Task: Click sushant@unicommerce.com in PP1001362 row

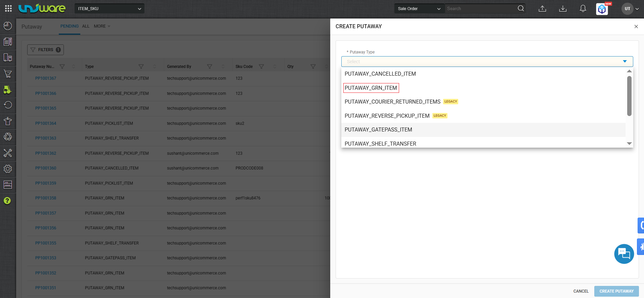Action: [x=193, y=153]
